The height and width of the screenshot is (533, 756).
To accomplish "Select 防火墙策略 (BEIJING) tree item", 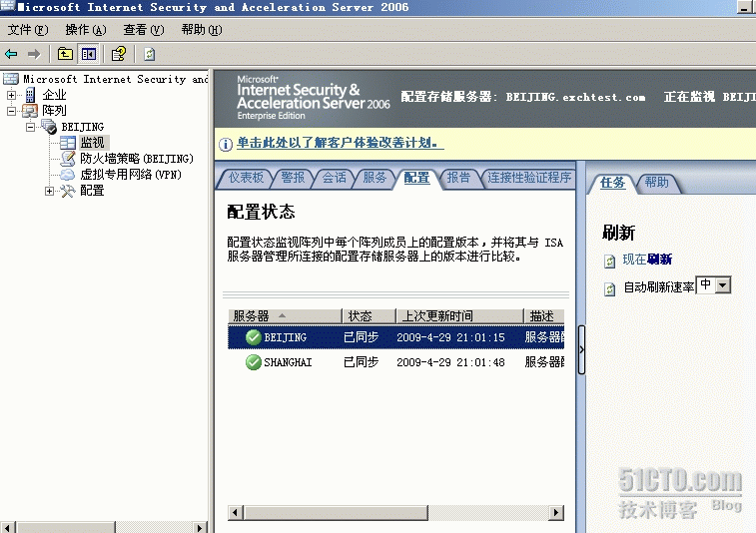I will [x=137, y=159].
